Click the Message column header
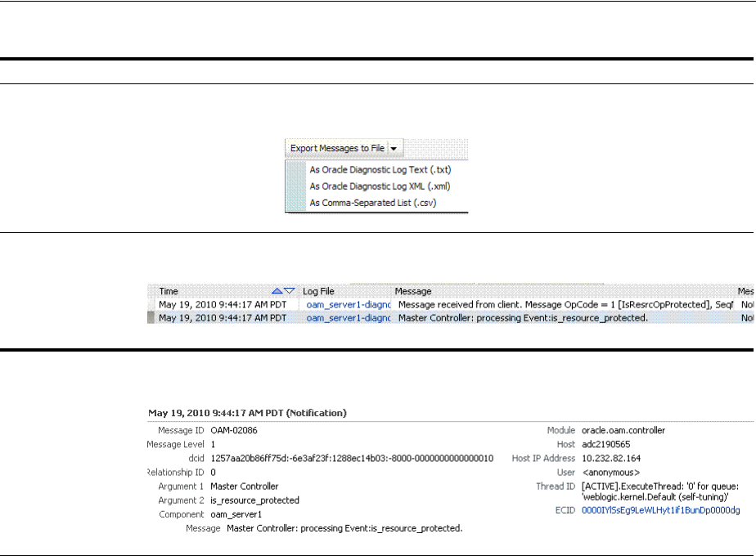Screen dimensions: 756x556 click(x=412, y=291)
